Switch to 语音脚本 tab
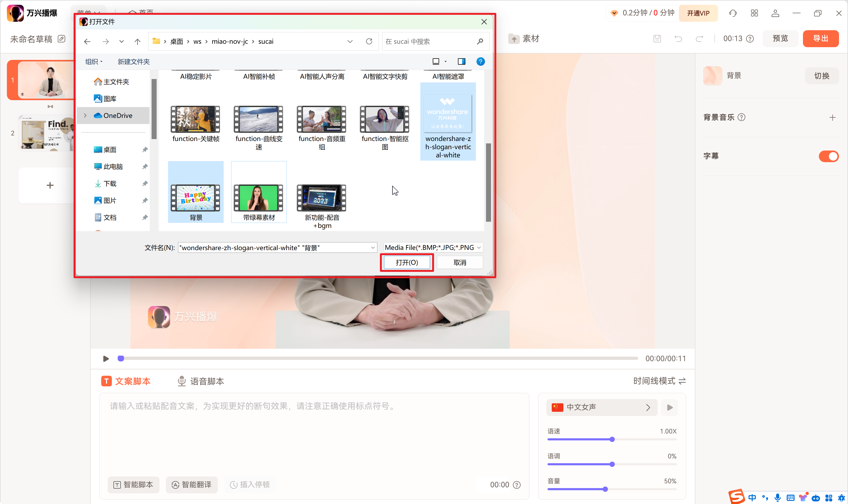 point(201,381)
